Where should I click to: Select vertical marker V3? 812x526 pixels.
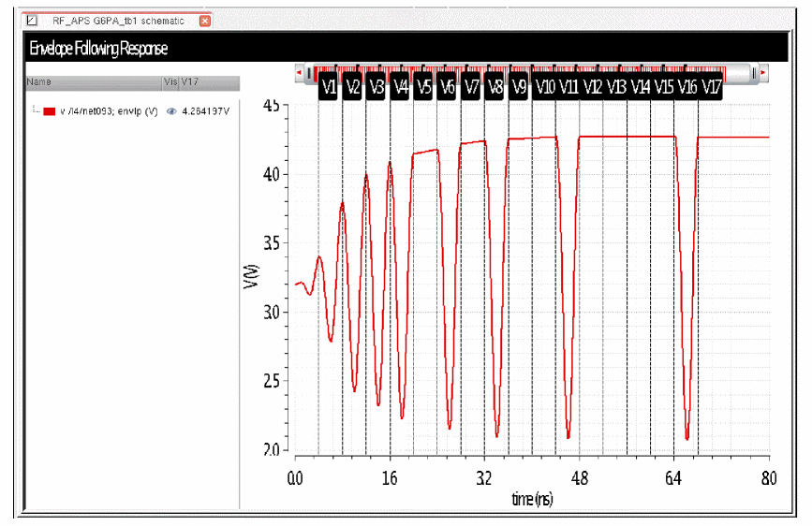376,86
